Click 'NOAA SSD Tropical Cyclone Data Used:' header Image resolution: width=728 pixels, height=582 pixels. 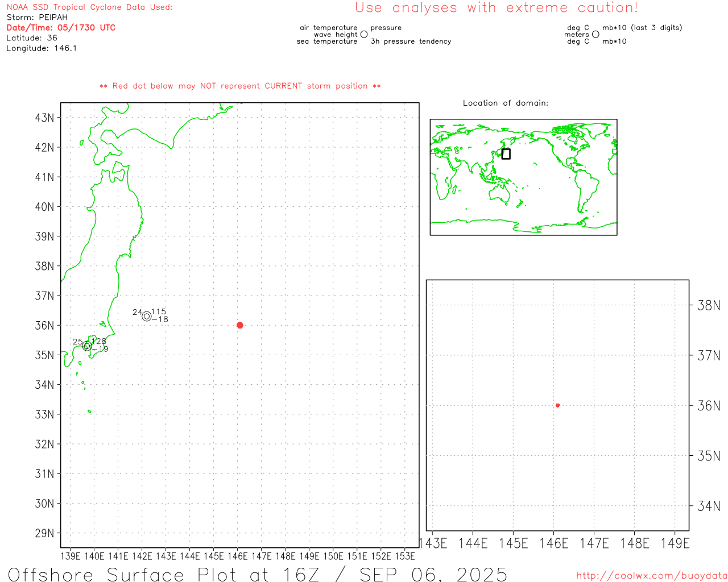[89, 7]
